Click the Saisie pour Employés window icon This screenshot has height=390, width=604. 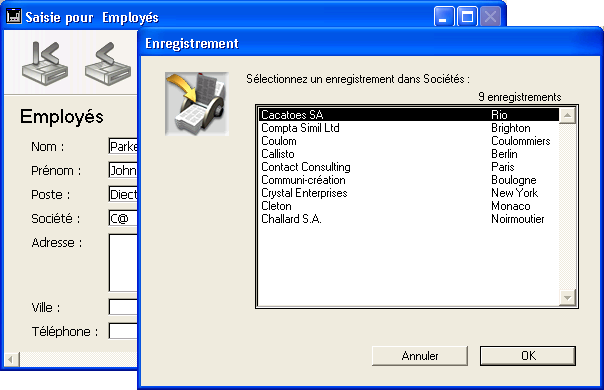(14, 17)
